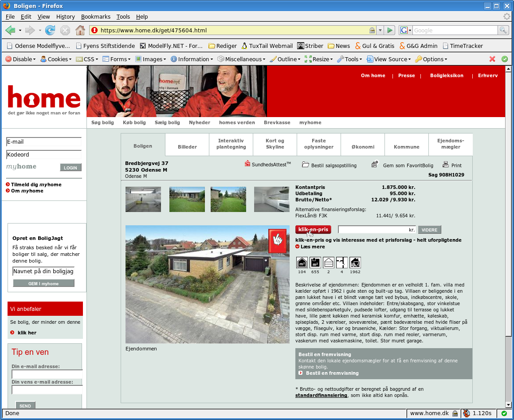Screen dimensions: 514x420
Task: Click the Gem som FavoritBolig house icon
Action: pyautogui.click(x=375, y=164)
